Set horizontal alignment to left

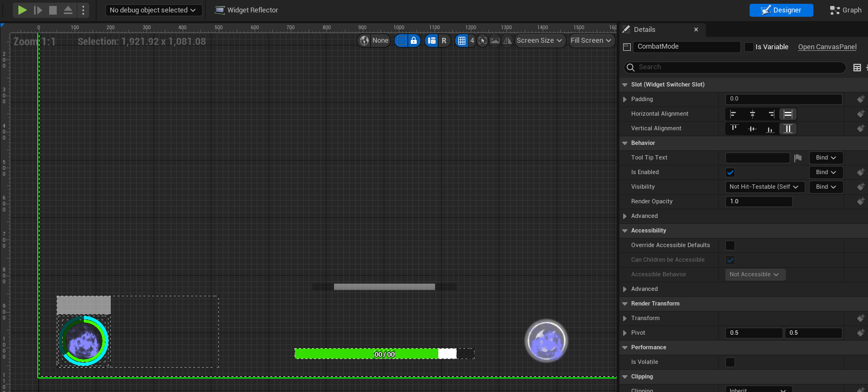click(x=734, y=114)
